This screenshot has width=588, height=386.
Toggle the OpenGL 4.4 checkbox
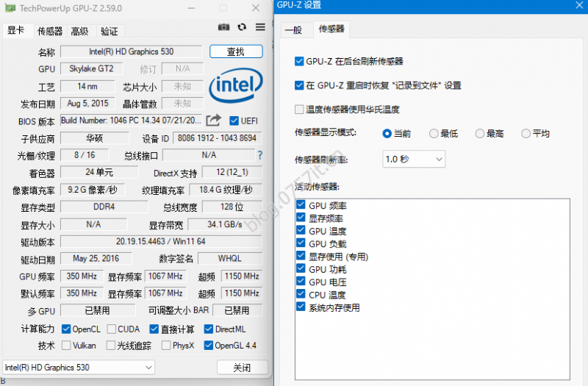pos(209,345)
